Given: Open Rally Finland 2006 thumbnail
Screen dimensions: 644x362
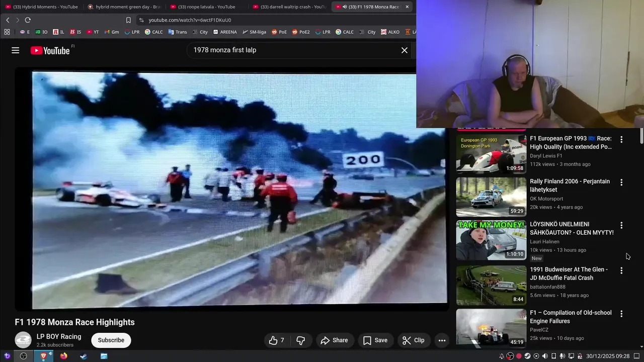Looking at the screenshot, I should 491,197.
